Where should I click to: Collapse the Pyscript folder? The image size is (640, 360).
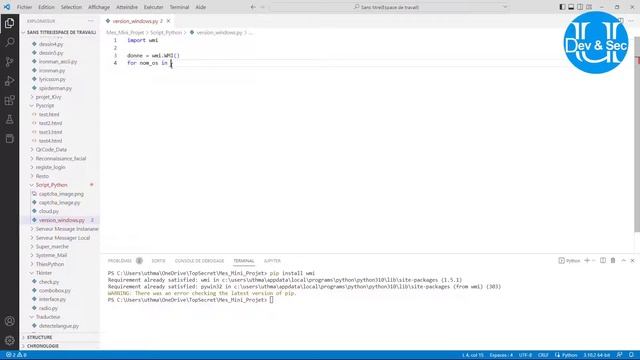pos(44,106)
